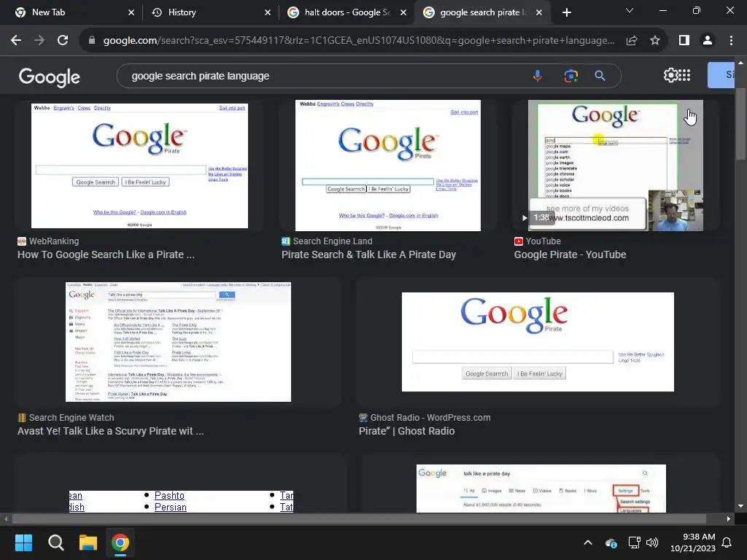Viewport: 747px width, 560px height.
Task: Start voice search with microphone icon
Action: pyautogui.click(x=538, y=76)
